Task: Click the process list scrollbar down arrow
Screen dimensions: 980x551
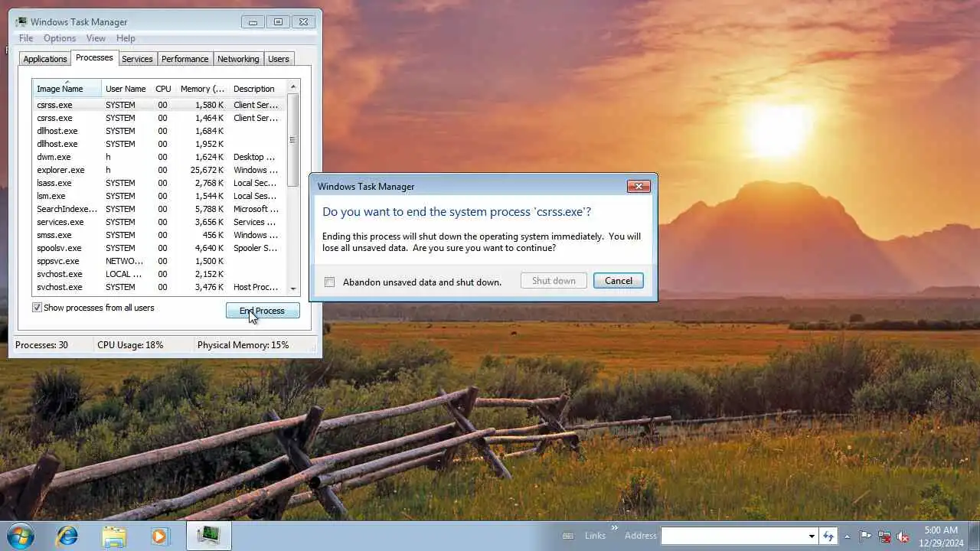Action: (x=292, y=289)
